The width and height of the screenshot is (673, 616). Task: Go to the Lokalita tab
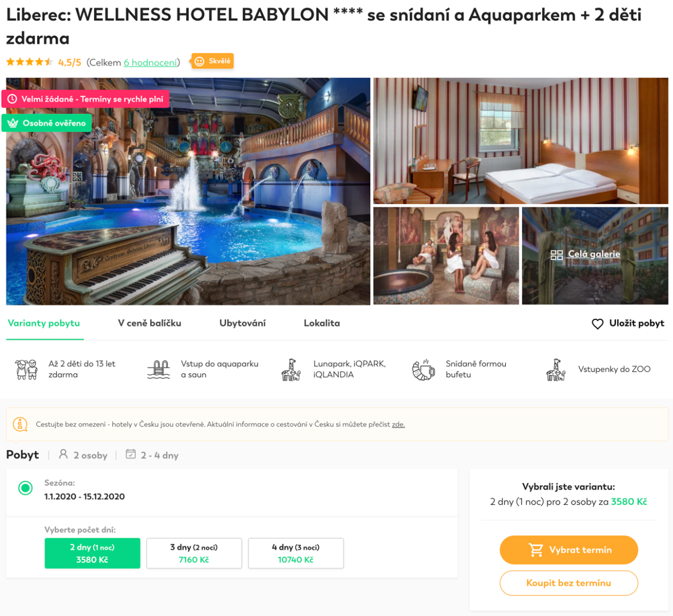(x=322, y=323)
